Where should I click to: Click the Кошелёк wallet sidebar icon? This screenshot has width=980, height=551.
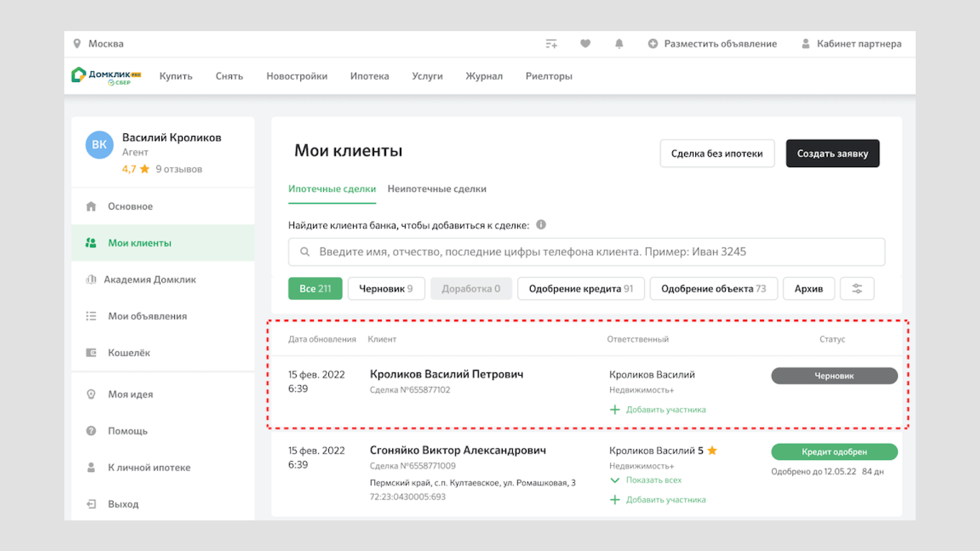(x=91, y=353)
